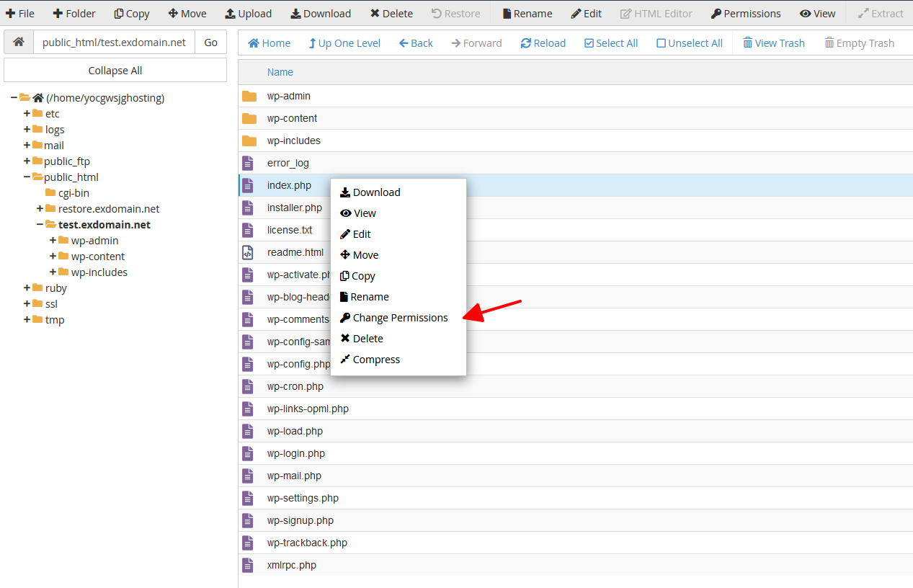Select wp-content folder icon in file list
Image resolution: width=913 pixels, height=588 pixels.
[x=249, y=118]
